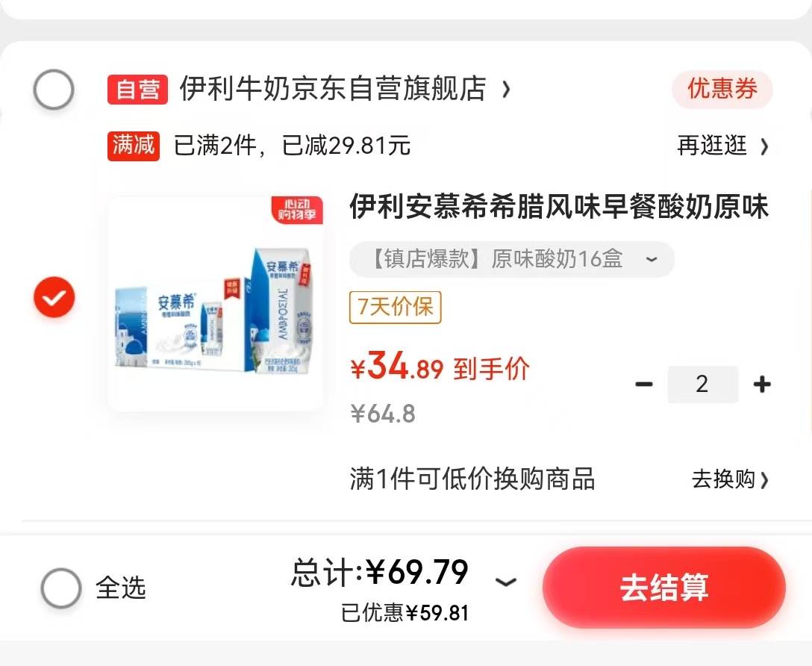The image size is (812, 666).
Task: Uncheck the Ambrosial yogurt item checkbox
Action: (54, 296)
